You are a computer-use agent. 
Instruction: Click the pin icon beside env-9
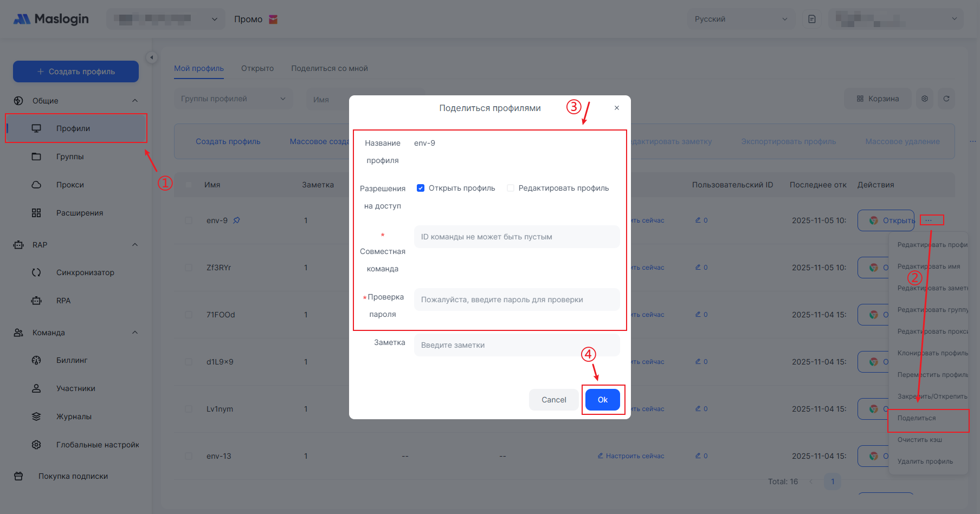[x=236, y=220]
